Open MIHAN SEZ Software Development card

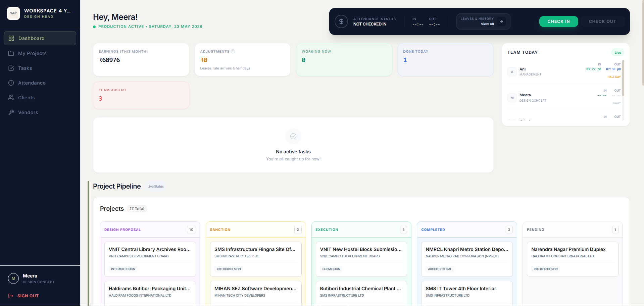(256, 293)
